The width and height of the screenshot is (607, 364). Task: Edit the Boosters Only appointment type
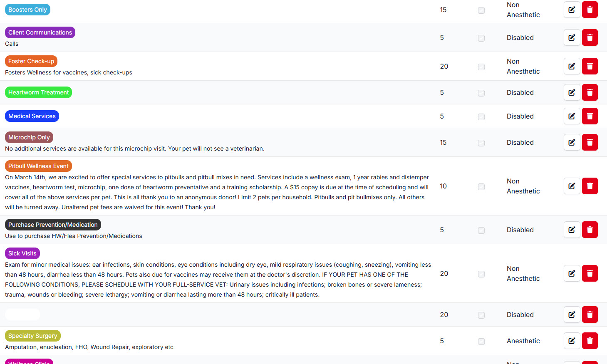pyautogui.click(x=572, y=10)
